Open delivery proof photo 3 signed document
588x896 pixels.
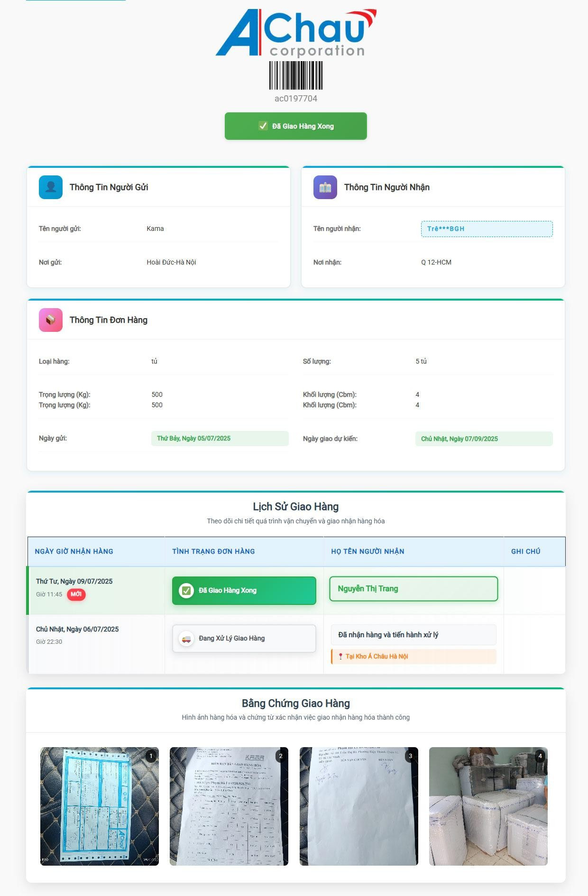(x=359, y=806)
